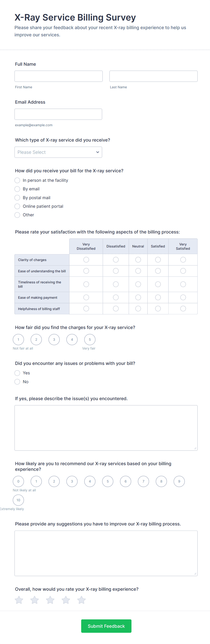
Task: Choose recommendation score 10
Action: click(x=18, y=500)
